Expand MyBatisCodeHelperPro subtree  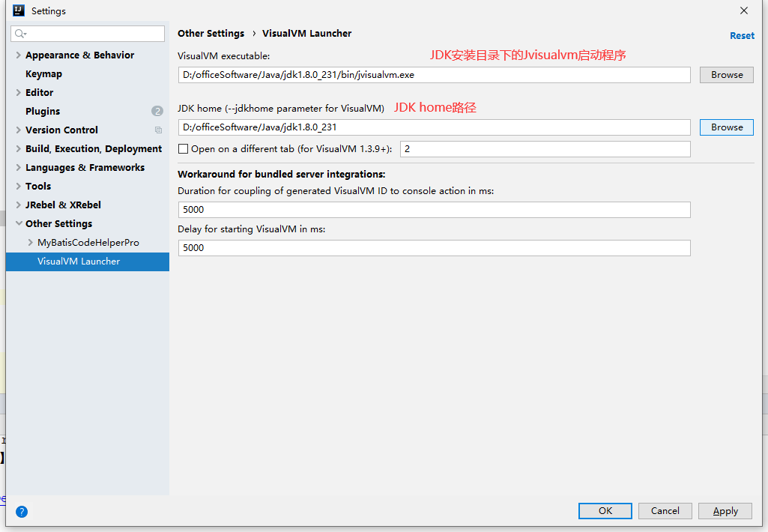point(31,243)
